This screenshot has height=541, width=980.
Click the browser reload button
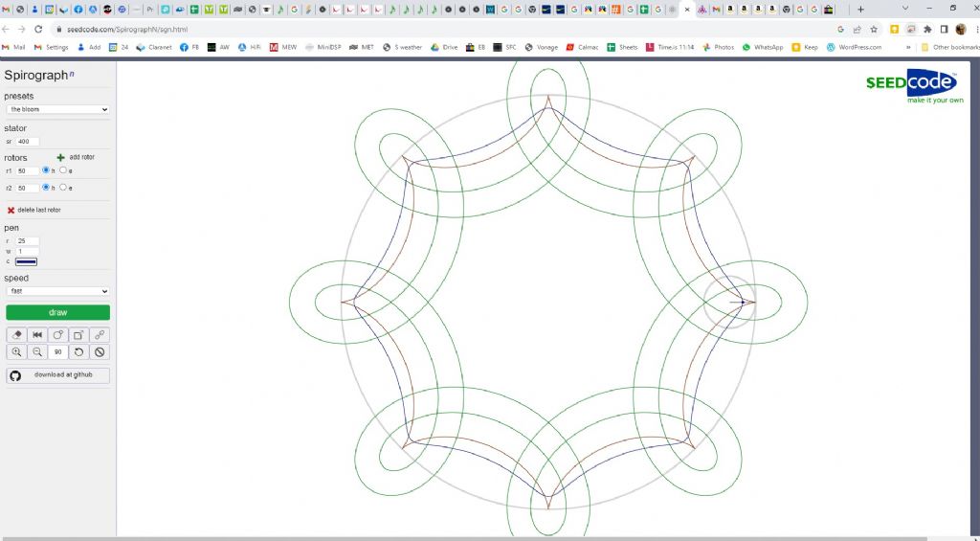(38, 30)
